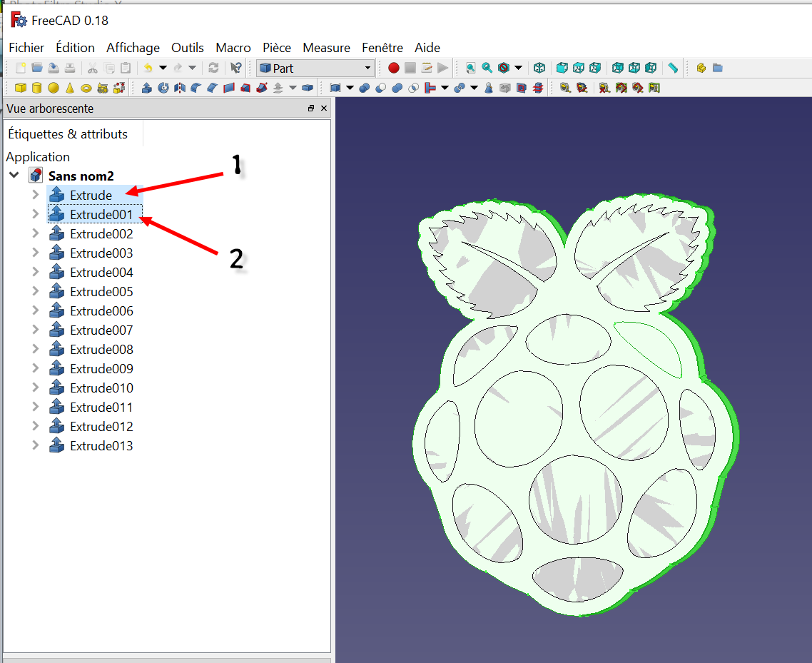This screenshot has height=663, width=812.
Task: Expand the Extrude001 tree item
Action: (x=35, y=214)
